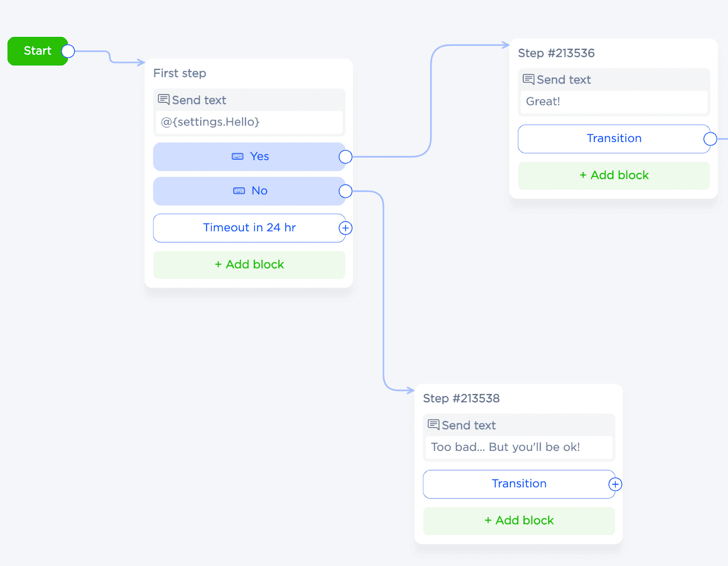The image size is (728, 566).
Task: Edit the @{settings.Hello} text field
Action: (249, 122)
